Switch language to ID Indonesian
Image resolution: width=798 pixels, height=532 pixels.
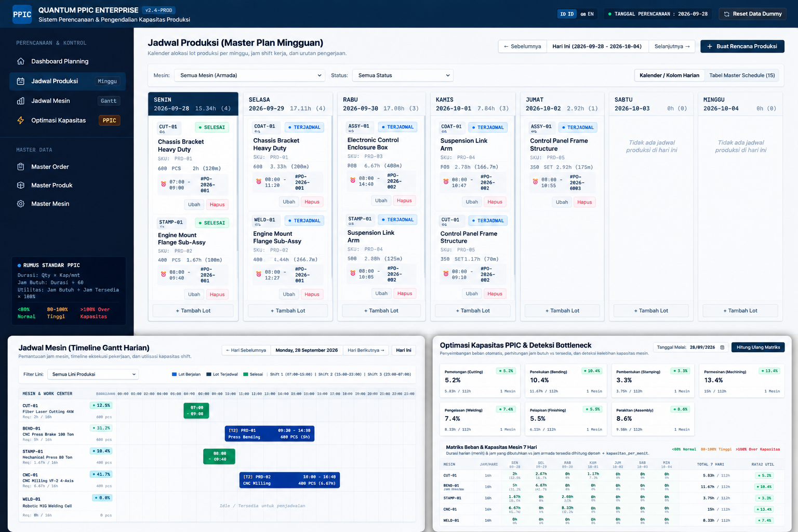point(567,14)
